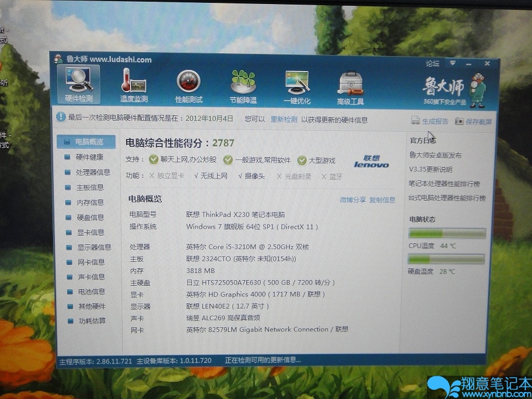
Task: Click the icon beside 功耗估算
Action: (71, 321)
